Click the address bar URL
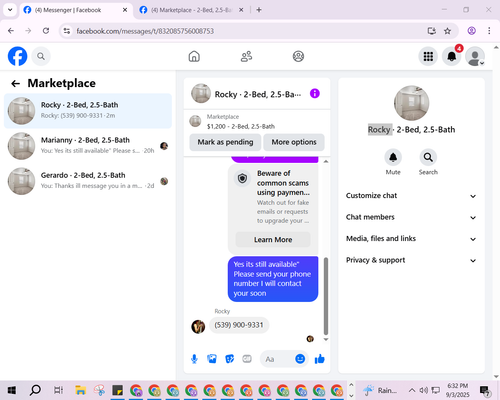This screenshot has height=400, width=500. 145,31
